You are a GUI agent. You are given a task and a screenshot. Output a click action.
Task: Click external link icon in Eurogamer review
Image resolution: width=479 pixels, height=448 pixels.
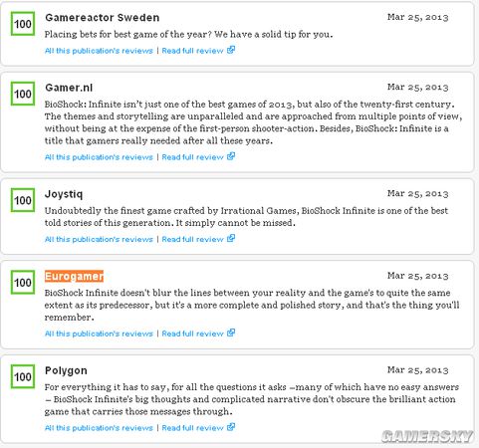(x=231, y=333)
